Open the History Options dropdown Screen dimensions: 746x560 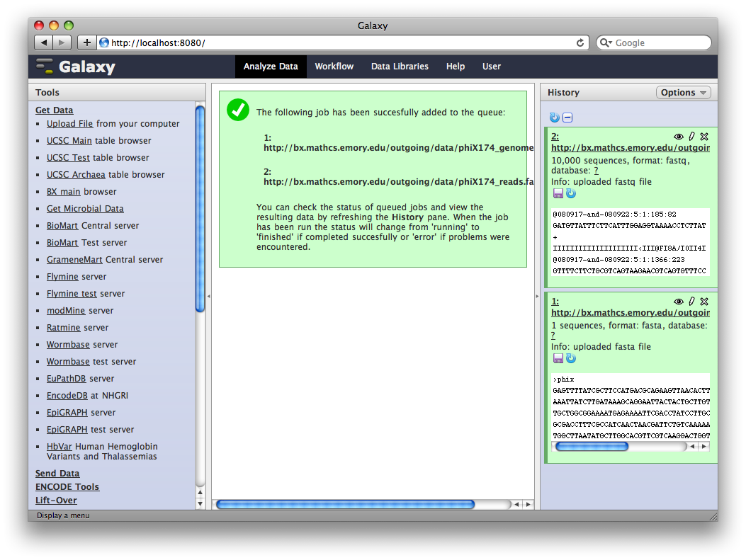[x=683, y=92]
